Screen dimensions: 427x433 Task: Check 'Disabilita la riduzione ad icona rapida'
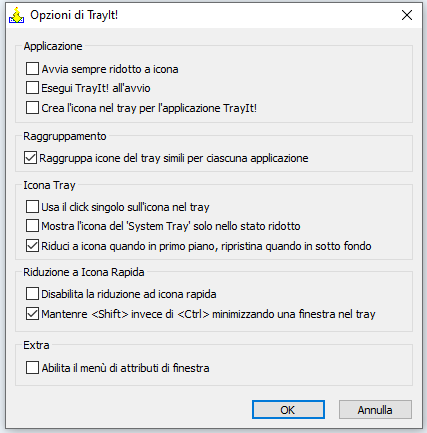click(x=32, y=294)
